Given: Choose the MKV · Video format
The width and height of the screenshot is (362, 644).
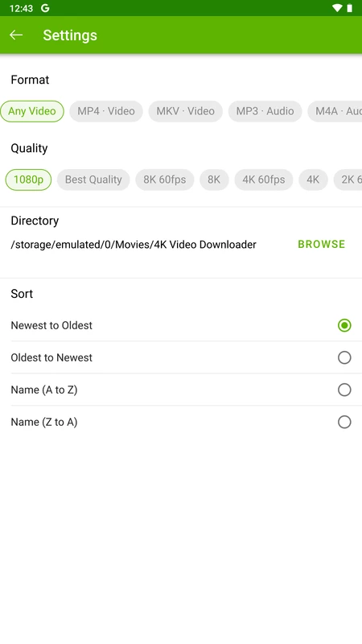Looking at the screenshot, I should coord(186,111).
